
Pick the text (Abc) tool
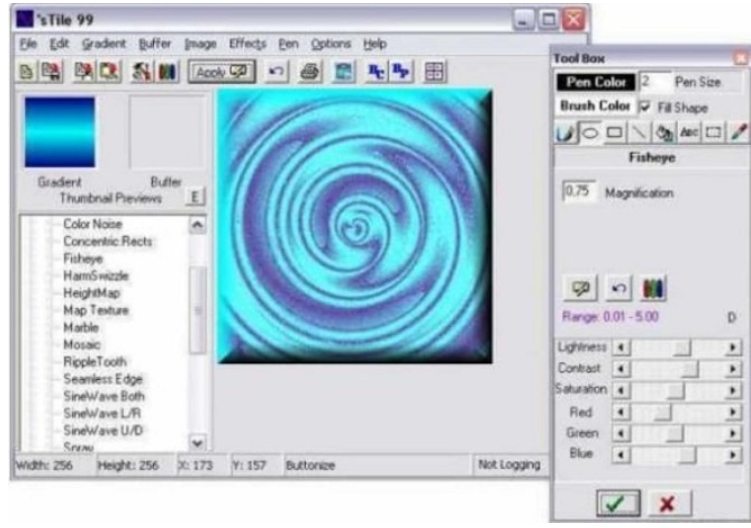click(x=688, y=135)
